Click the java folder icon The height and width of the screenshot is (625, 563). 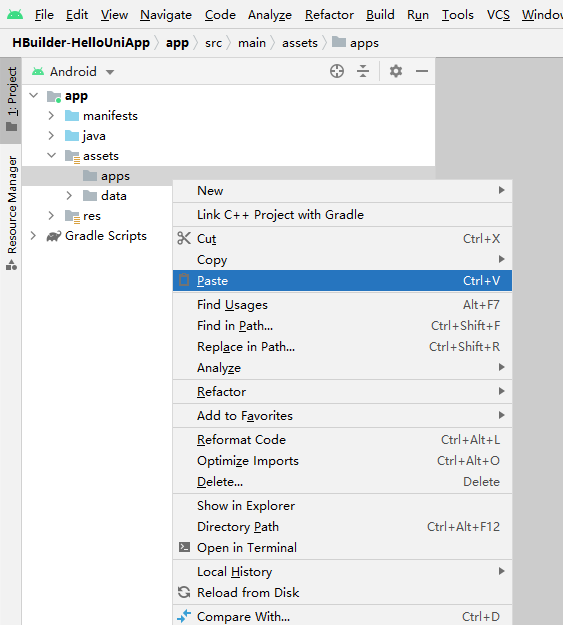coord(72,136)
